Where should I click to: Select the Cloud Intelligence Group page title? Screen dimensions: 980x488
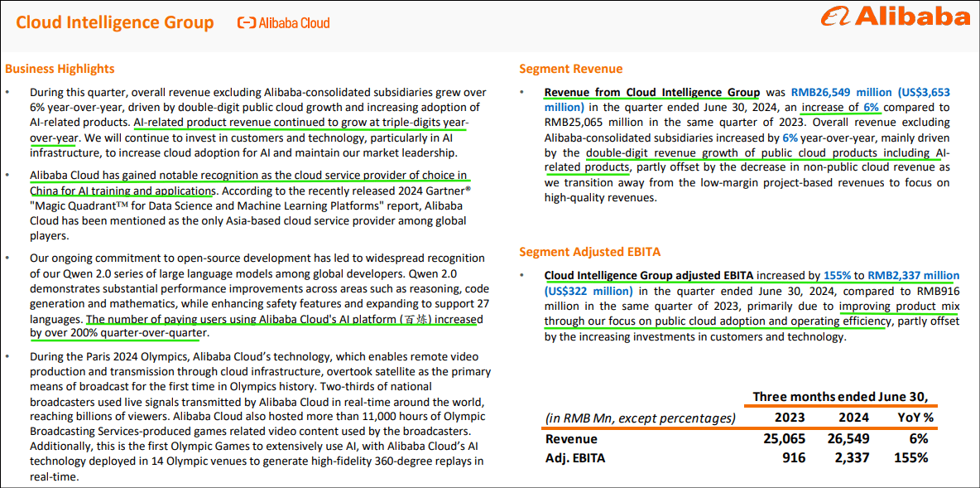click(114, 22)
